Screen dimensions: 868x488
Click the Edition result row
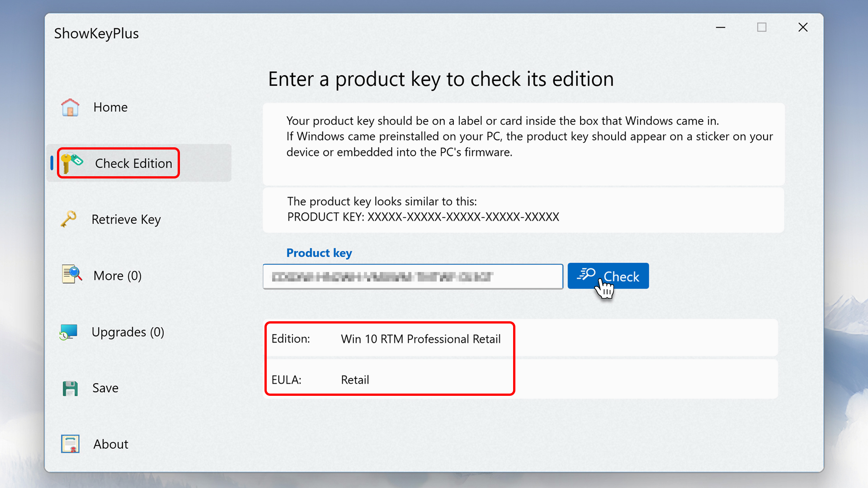tap(520, 339)
